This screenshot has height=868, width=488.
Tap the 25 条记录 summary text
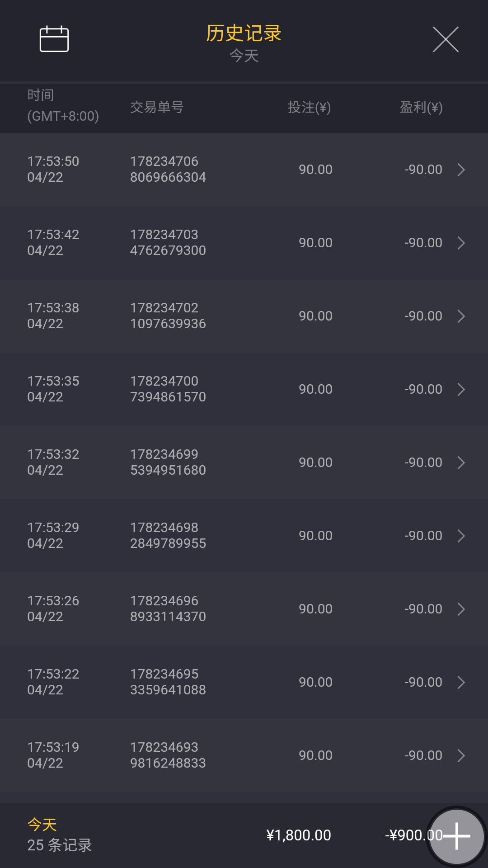pos(60,845)
